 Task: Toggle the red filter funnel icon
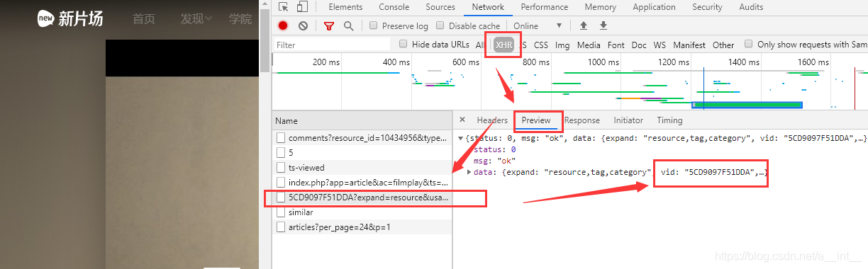click(329, 25)
